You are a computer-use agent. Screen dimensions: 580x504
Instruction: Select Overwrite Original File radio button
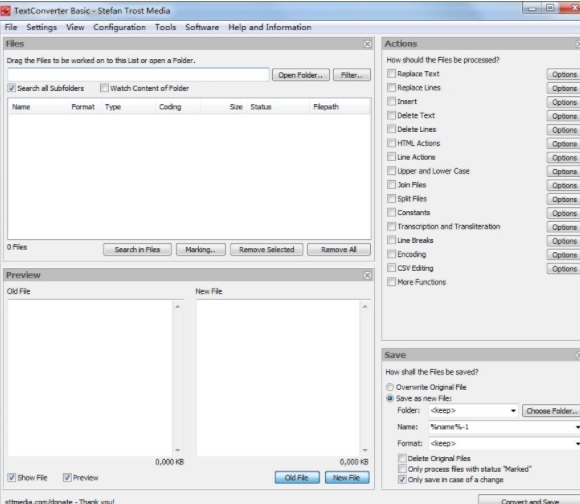pos(390,387)
